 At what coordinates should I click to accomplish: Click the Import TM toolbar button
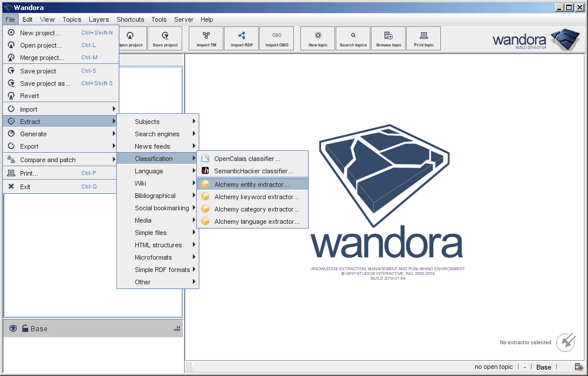point(206,38)
